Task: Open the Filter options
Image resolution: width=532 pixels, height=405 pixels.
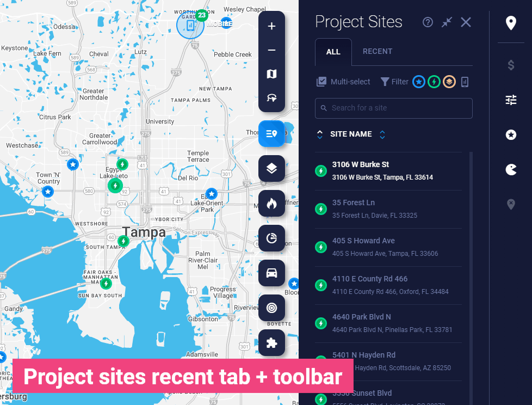Action: pos(394,82)
